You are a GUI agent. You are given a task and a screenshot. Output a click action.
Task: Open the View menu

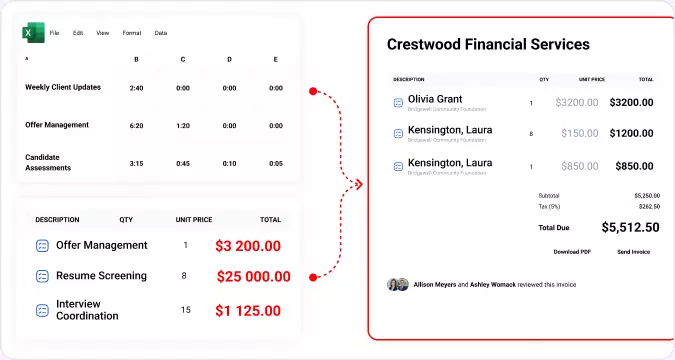(102, 33)
